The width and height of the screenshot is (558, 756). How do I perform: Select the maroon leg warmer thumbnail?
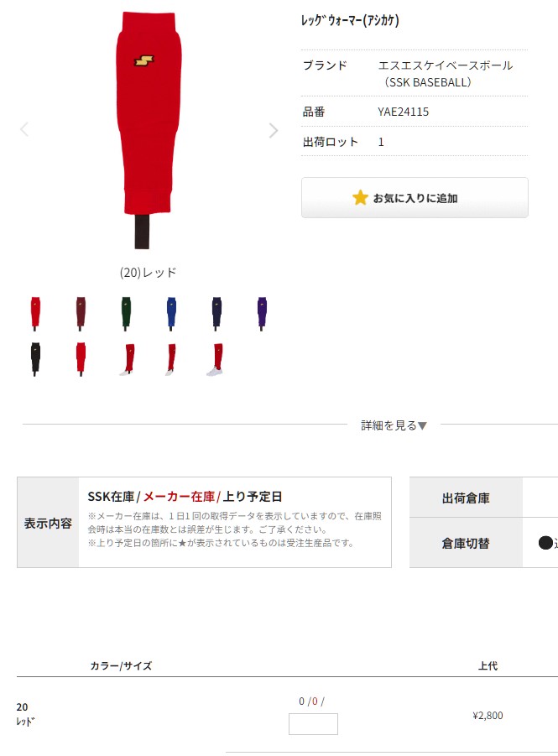pos(81,314)
